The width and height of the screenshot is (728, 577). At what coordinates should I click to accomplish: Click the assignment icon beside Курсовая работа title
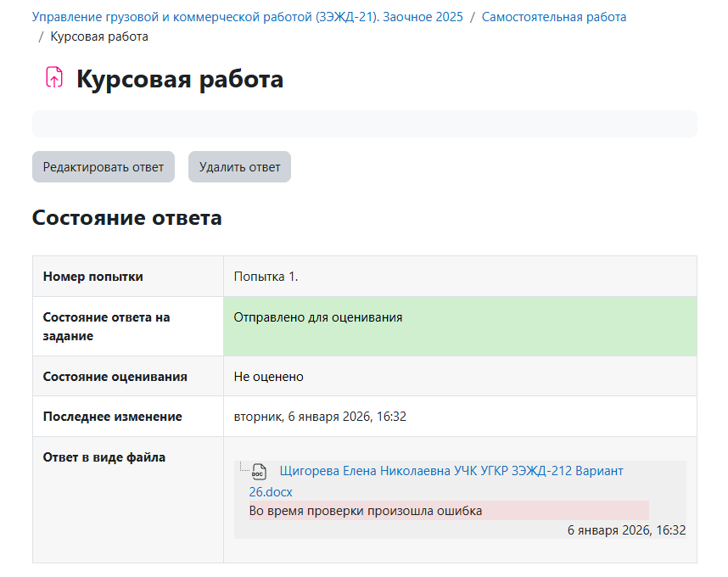[53, 78]
